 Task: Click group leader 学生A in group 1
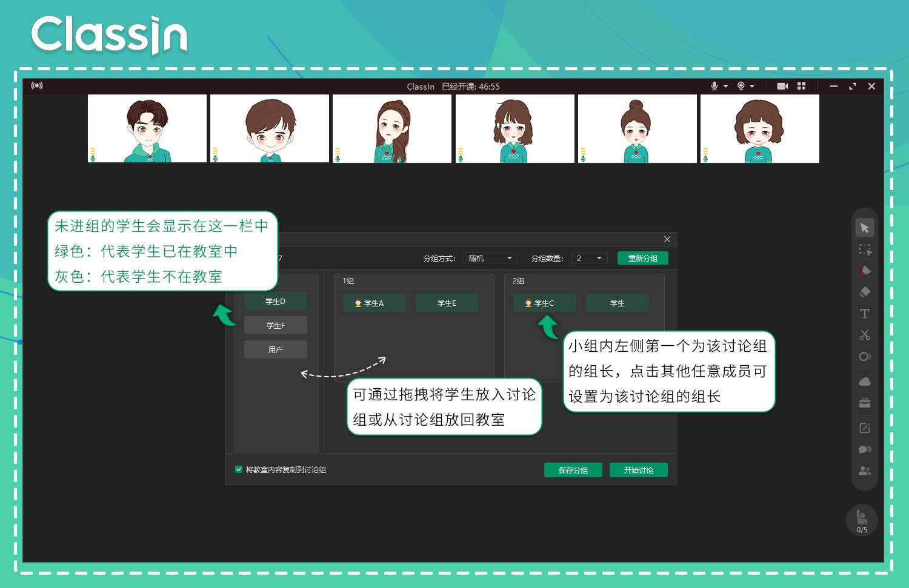coord(374,303)
